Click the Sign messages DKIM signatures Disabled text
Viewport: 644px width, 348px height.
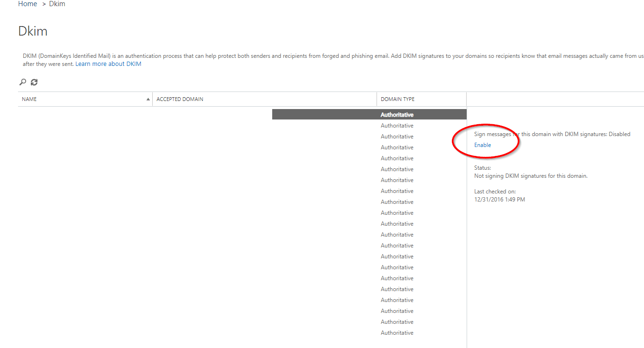coord(552,134)
